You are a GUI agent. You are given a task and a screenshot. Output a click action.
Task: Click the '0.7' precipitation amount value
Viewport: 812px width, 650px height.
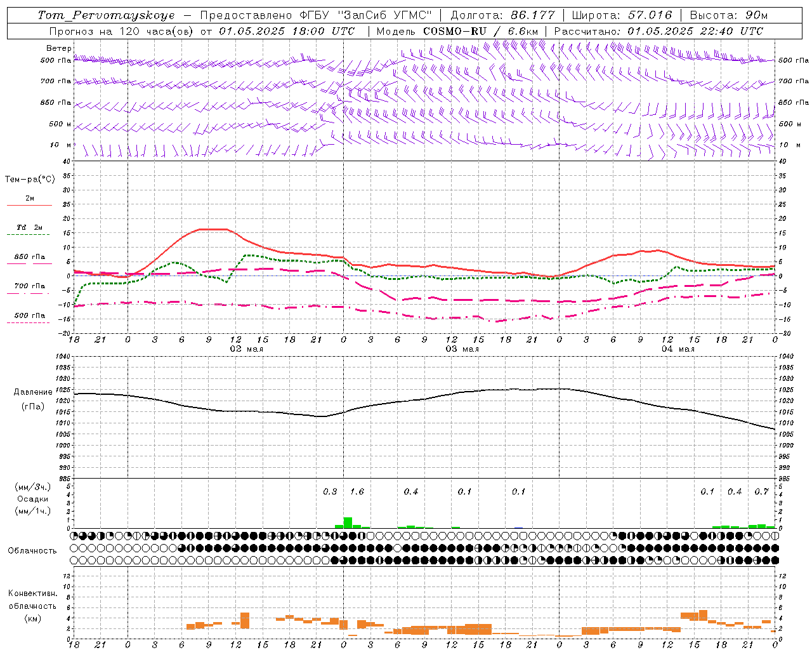761,492
